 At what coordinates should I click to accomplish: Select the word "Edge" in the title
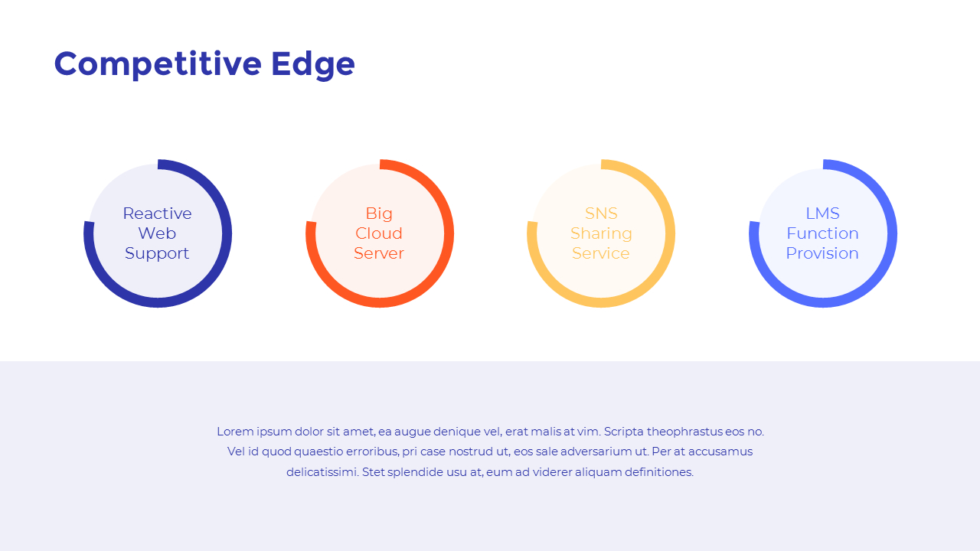313,64
